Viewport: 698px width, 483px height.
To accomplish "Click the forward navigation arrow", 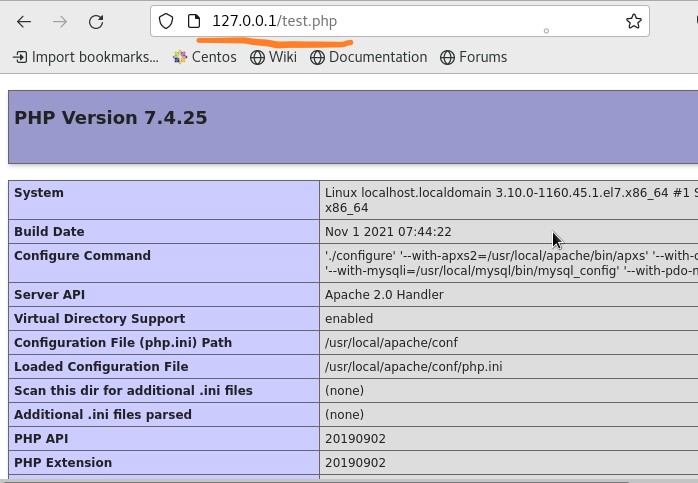I will pyautogui.click(x=60, y=21).
